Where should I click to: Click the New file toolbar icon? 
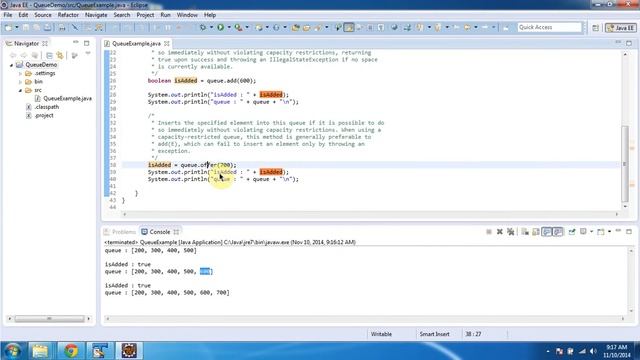8,27
